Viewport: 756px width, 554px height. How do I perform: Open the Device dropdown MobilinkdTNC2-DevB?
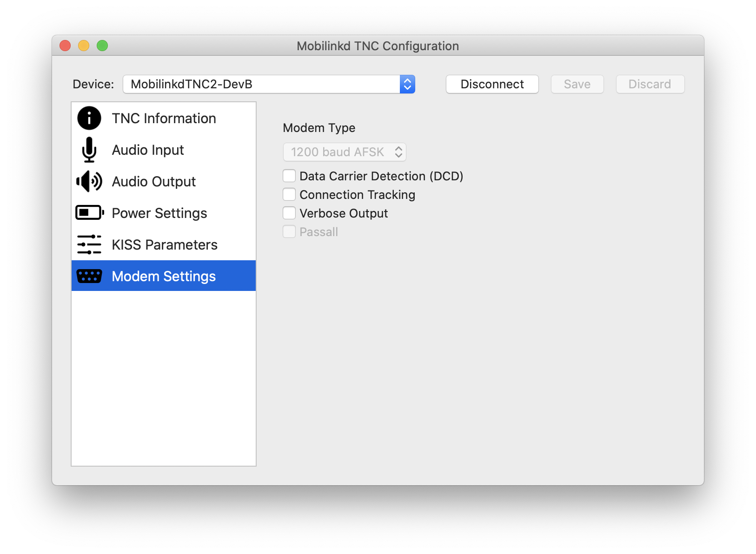click(269, 84)
